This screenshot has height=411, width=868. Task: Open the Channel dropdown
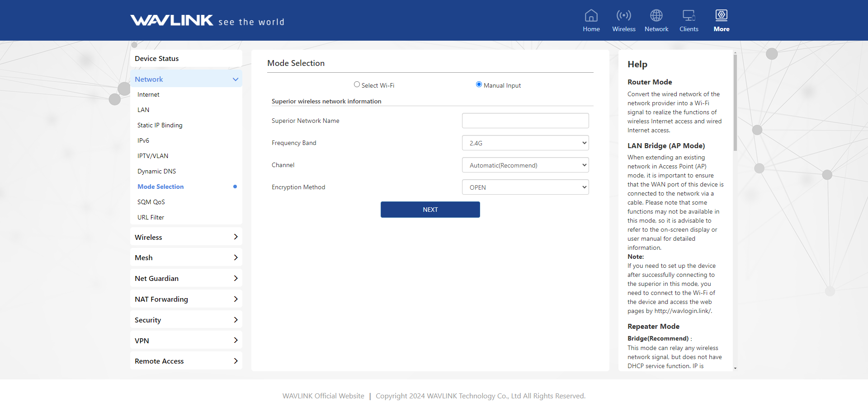(x=525, y=165)
